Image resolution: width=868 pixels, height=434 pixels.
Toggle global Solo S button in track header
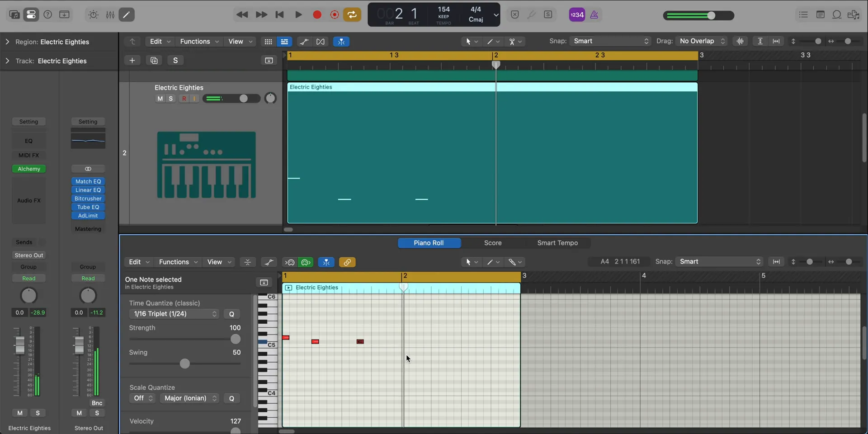[x=175, y=60]
